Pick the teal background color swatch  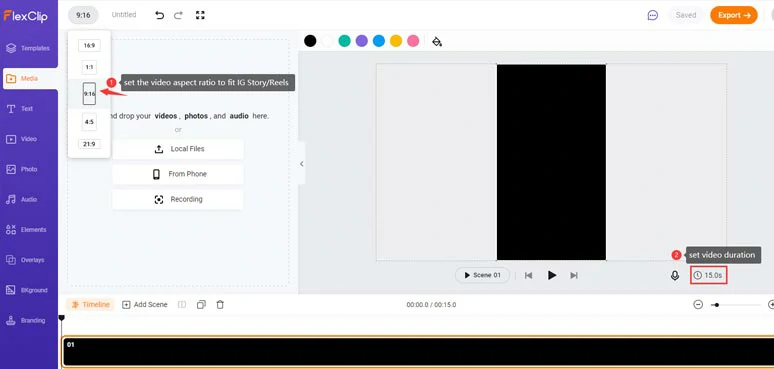[344, 41]
